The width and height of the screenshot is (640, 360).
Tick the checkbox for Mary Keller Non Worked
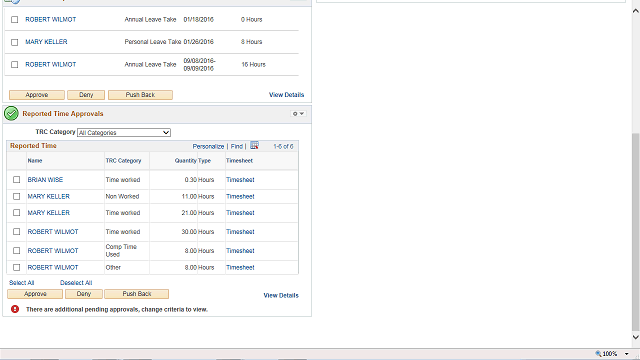(17, 196)
